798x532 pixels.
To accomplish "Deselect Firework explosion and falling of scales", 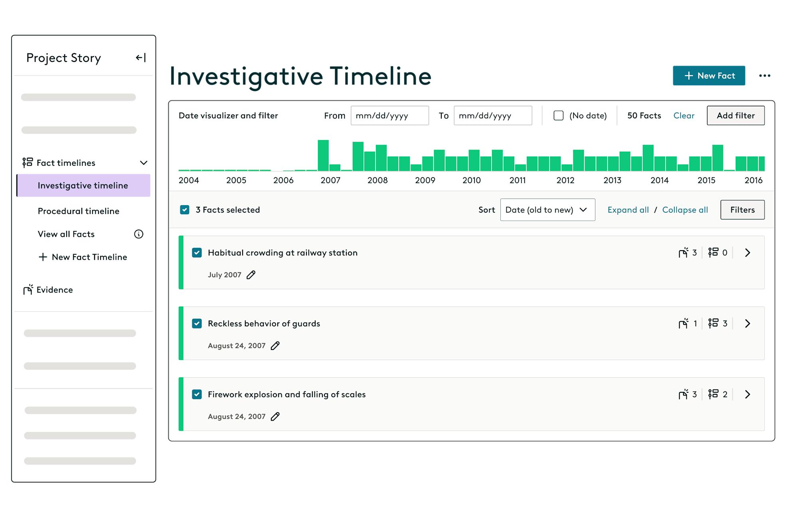I will (x=197, y=394).
